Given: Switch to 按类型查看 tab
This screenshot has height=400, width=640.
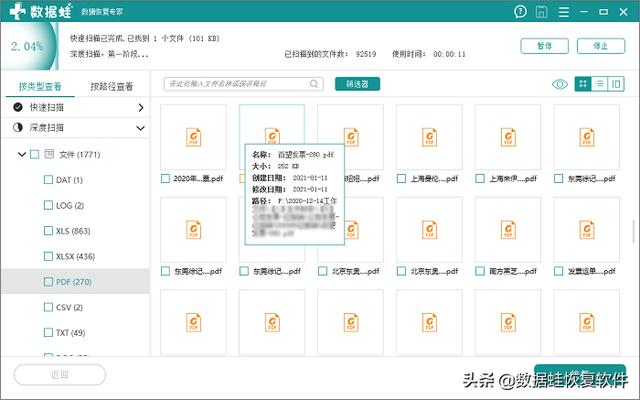Looking at the screenshot, I should 40,86.
